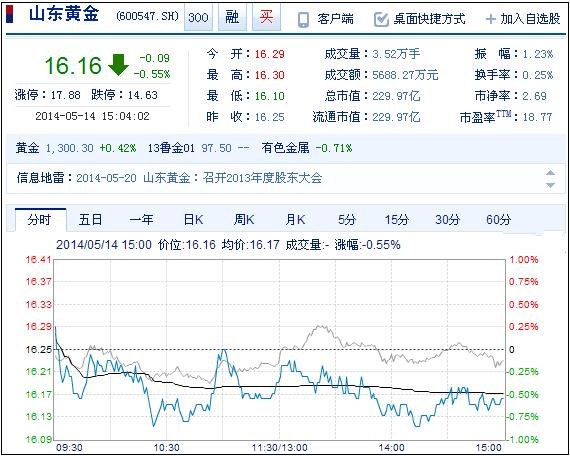
Task: Click the 最低 value 16.10
Action: click(x=269, y=96)
